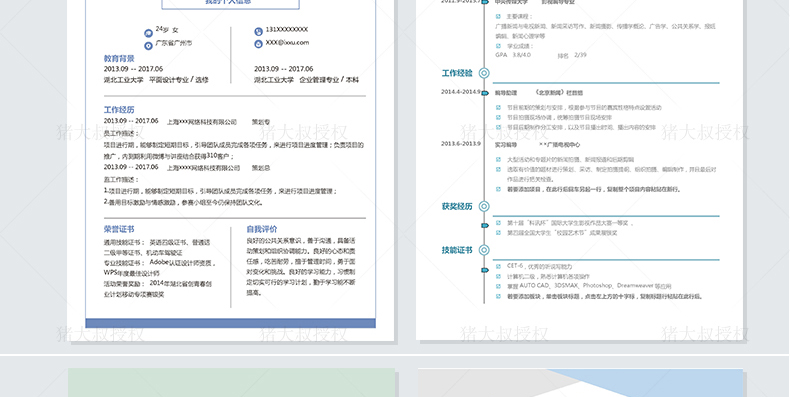Click the GPA 3.8/4.0 text
The height and width of the screenshot is (397, 790).
[x=513, y=55]
